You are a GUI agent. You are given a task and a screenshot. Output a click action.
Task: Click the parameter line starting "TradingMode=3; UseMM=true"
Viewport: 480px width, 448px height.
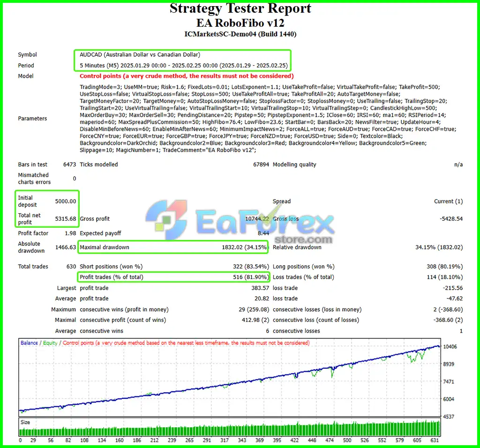[x=260, y=87]
